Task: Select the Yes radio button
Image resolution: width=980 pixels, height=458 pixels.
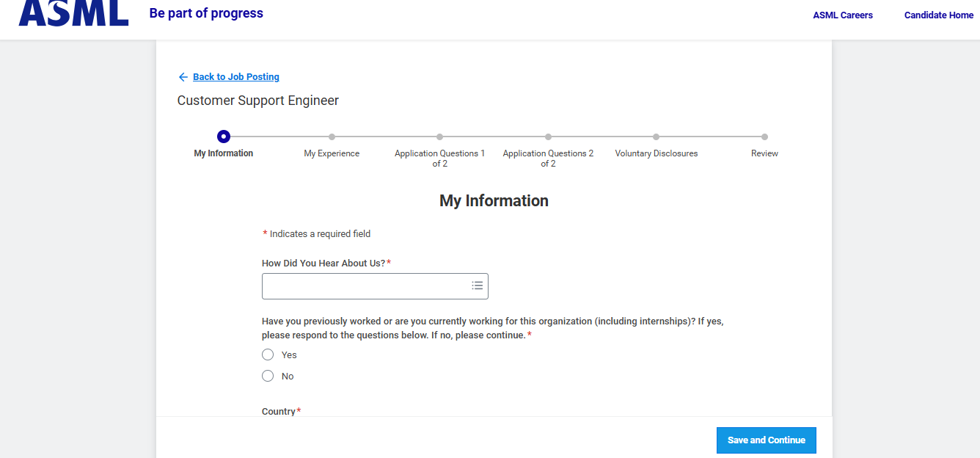Action: (x=268, y=355)
